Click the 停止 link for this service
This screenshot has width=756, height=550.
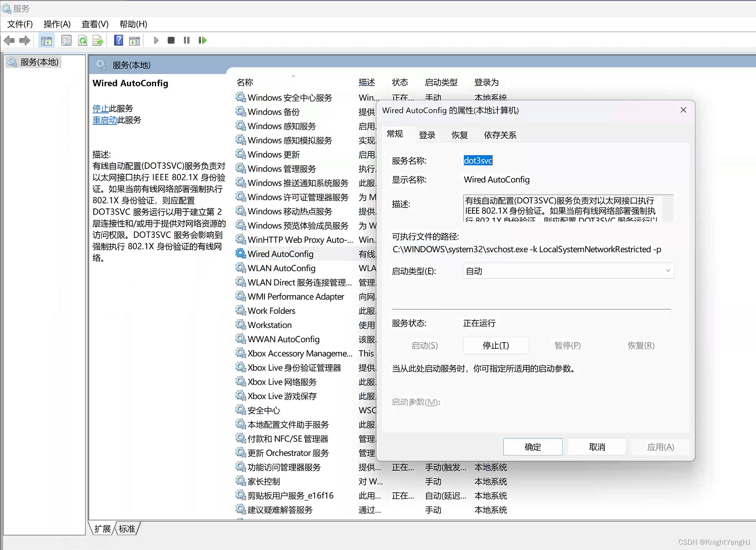coord(100,108)
